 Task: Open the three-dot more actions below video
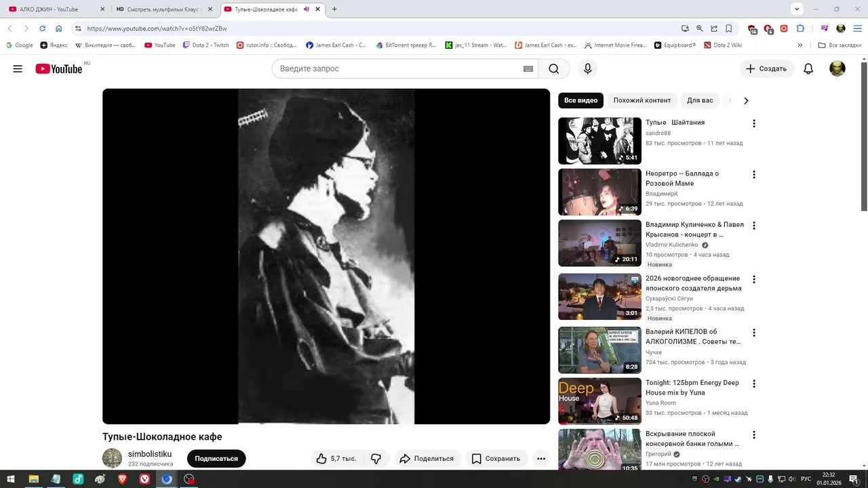(541, 459)
